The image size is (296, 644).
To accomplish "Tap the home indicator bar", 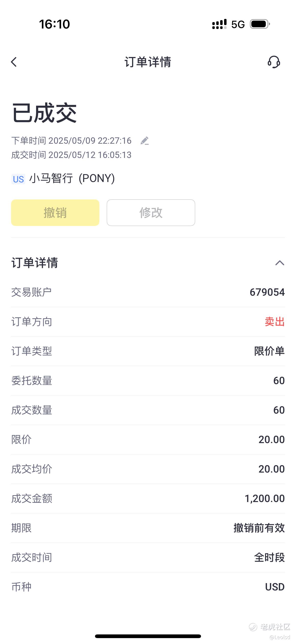I will (148, 636).
